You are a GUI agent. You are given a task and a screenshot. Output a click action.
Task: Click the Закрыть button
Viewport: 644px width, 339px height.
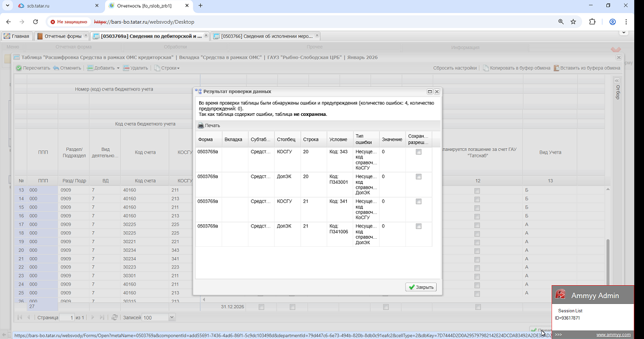pos(421,287)
